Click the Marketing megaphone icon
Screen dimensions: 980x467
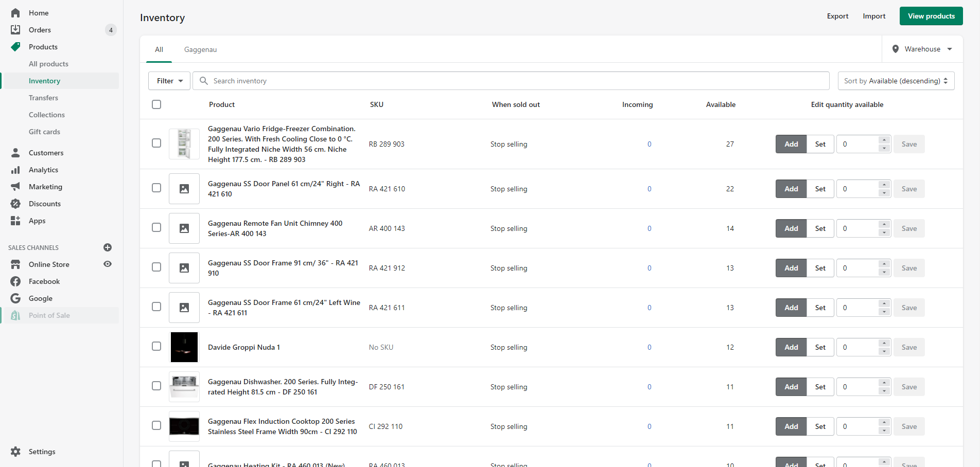[15, 187]
